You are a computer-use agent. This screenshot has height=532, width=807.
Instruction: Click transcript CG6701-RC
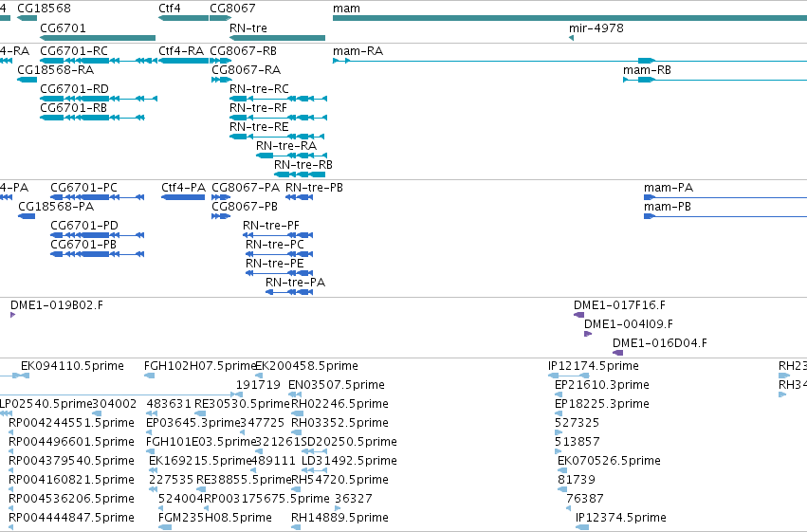point(99,61)
